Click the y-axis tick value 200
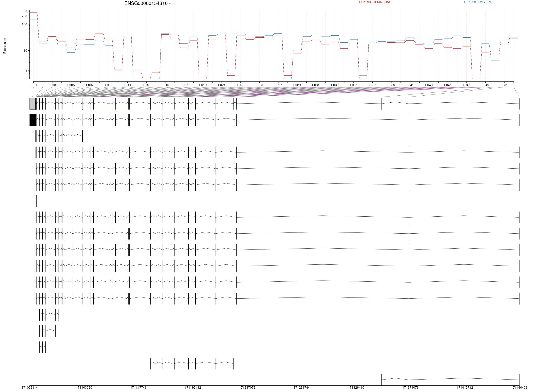 [24, 16]
